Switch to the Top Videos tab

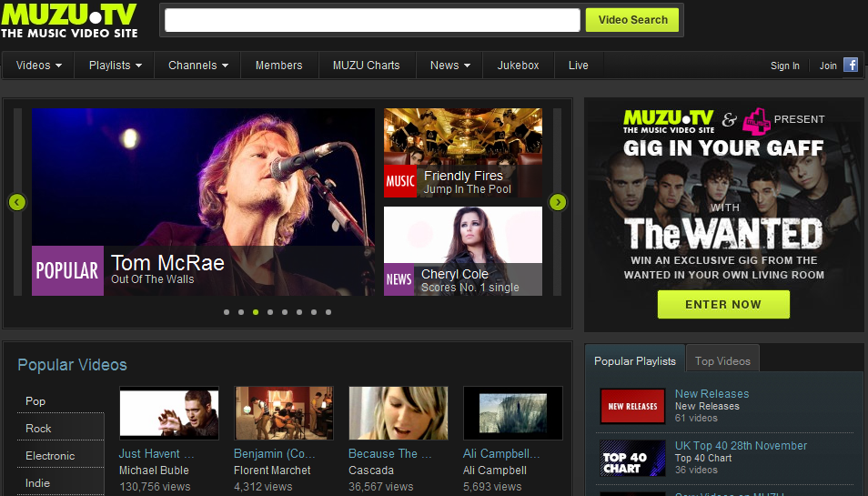722,361
